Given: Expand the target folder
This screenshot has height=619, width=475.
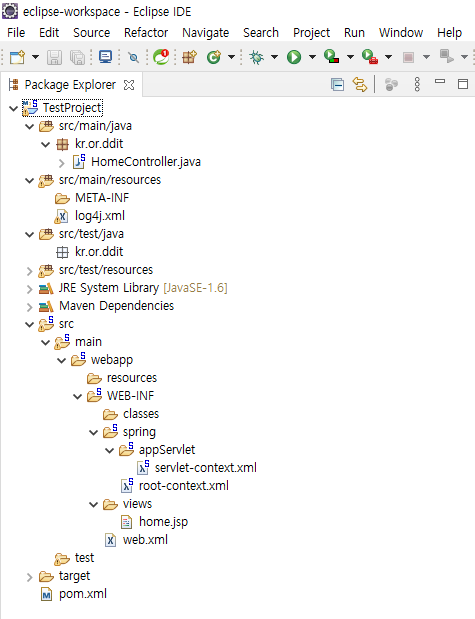Looking at the screenshot, I should point(30,577).
